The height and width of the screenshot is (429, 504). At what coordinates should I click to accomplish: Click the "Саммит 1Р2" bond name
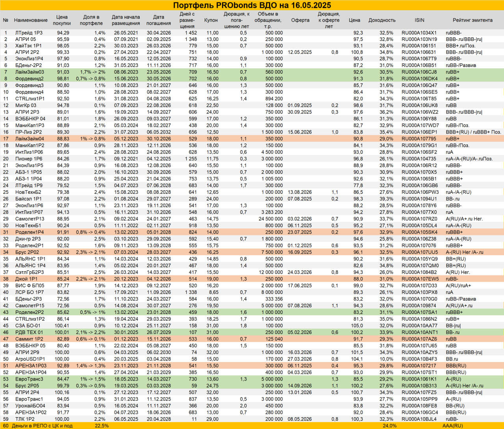[x=29, y=339]
